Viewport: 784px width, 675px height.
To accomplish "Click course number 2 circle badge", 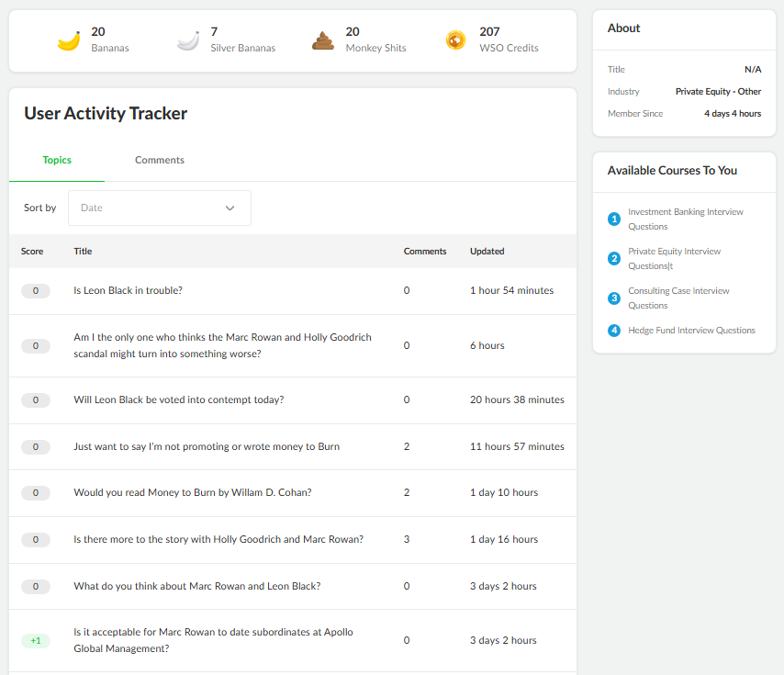I will tap(614, 258).
